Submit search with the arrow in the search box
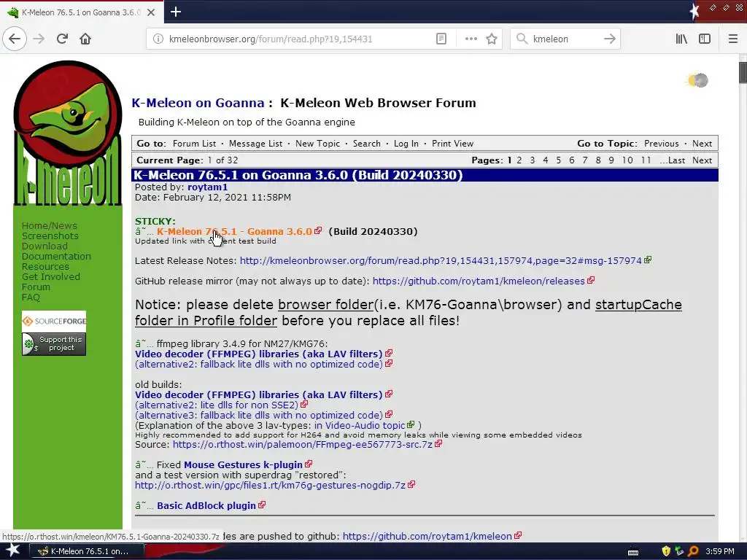747x560 pixels. click(x=609, y=39)
